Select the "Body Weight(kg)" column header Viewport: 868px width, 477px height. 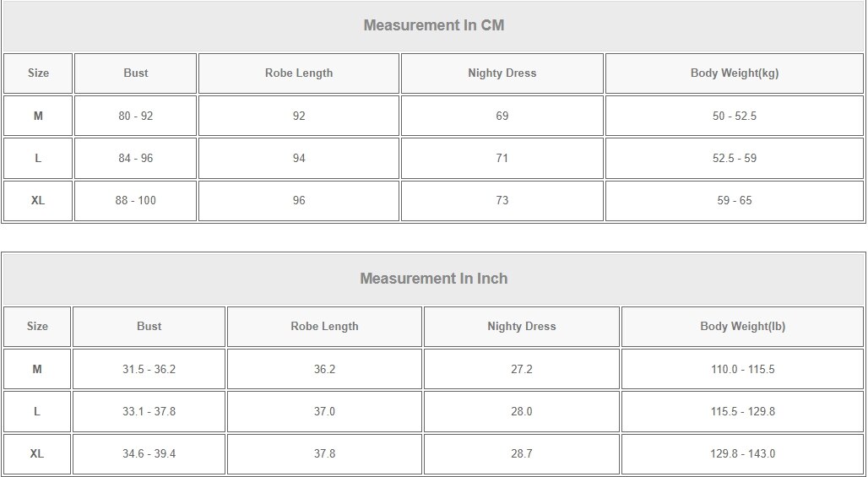[734, 73]
